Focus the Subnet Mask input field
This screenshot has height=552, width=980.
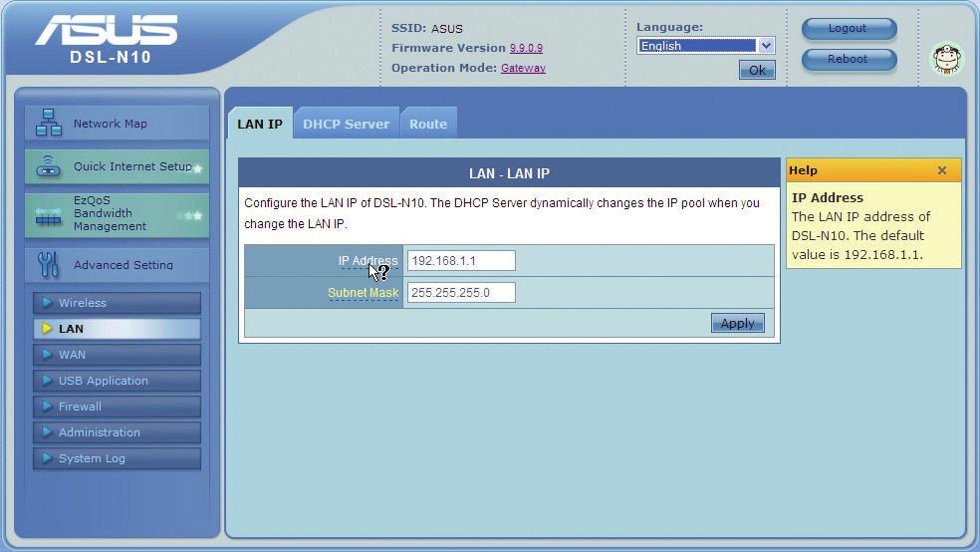461,293
